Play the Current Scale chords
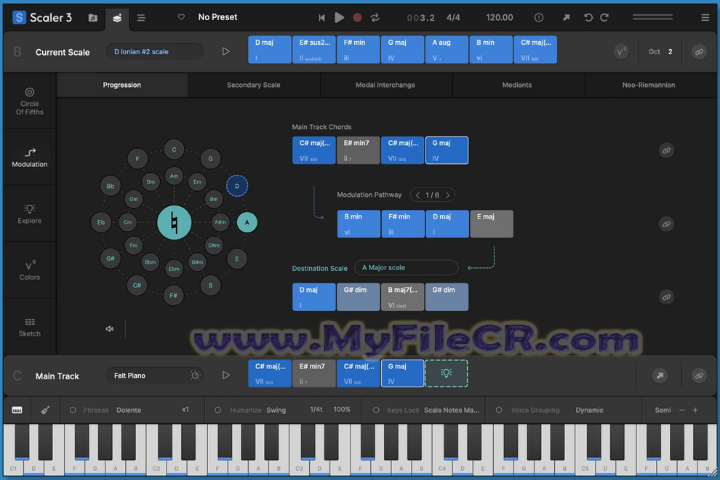The image size is (720, 480). [225, 51]
